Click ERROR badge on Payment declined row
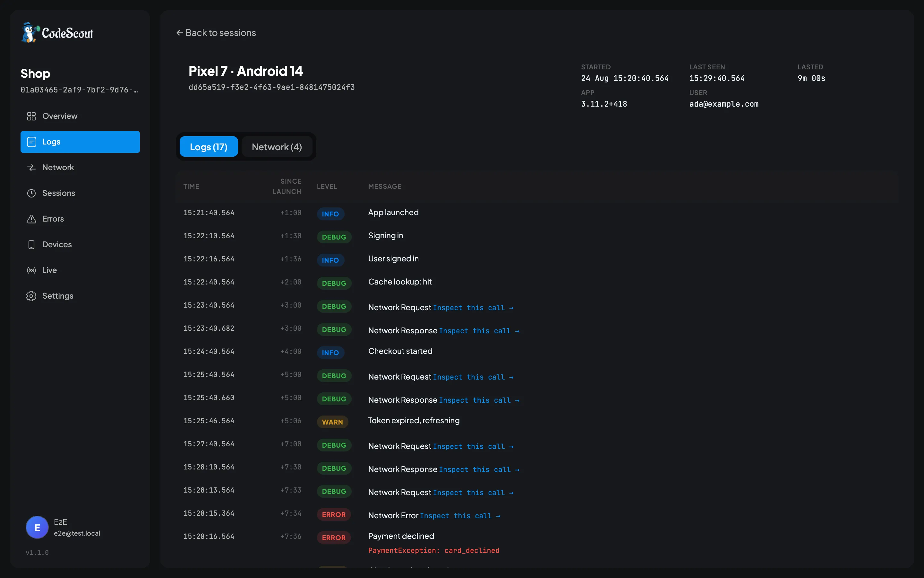 click(334, 538)
